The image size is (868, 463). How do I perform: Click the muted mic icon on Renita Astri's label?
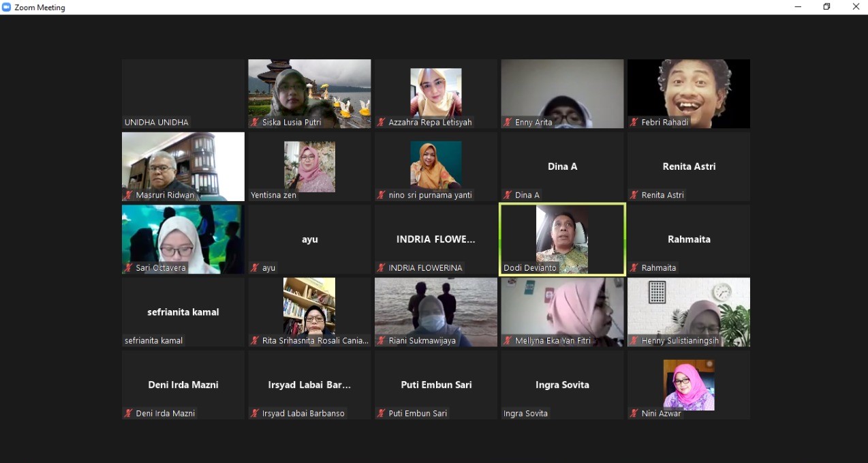pos(634,195)
